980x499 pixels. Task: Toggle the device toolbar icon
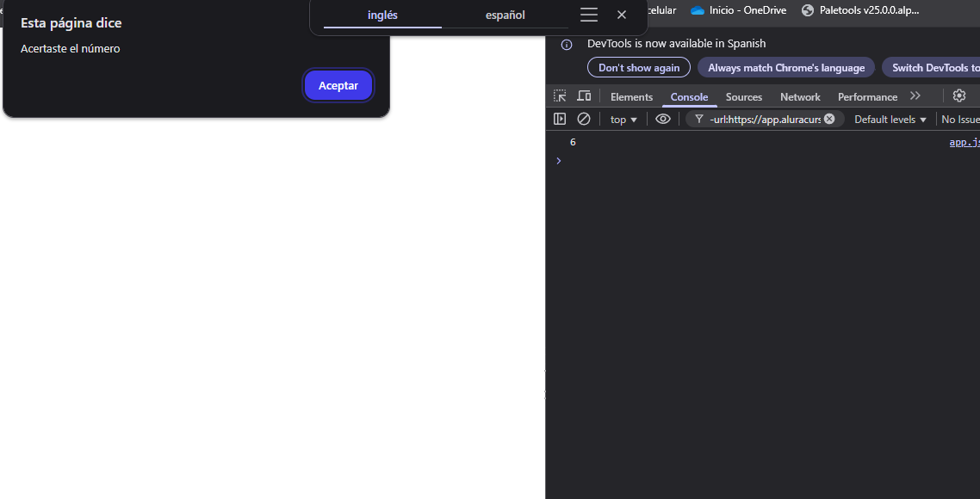[584, 96]
